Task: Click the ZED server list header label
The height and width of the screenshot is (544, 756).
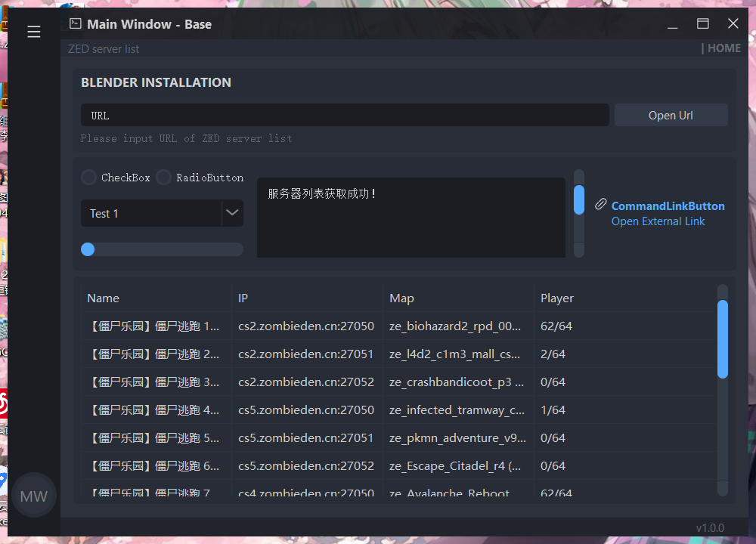Action: [104, 48]
